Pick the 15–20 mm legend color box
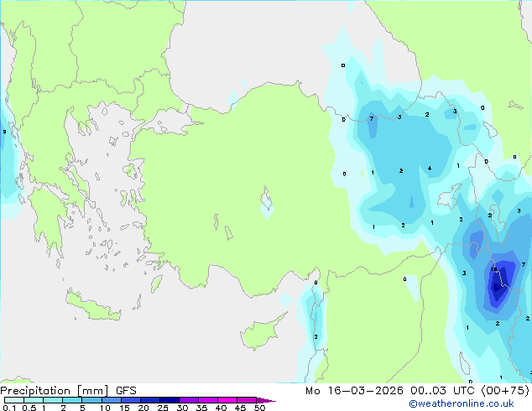Viewport: 532px width, 411px height. tap(131, 400)
